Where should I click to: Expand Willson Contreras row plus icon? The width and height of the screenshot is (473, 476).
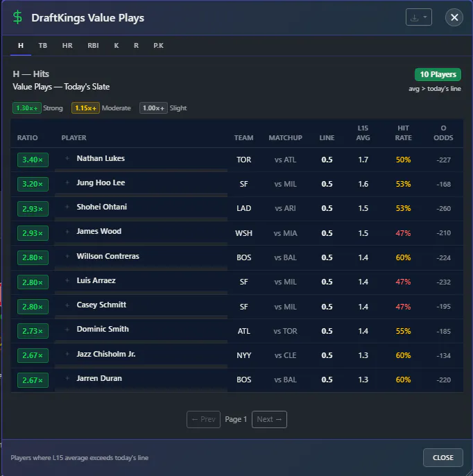tap(67, 256)
